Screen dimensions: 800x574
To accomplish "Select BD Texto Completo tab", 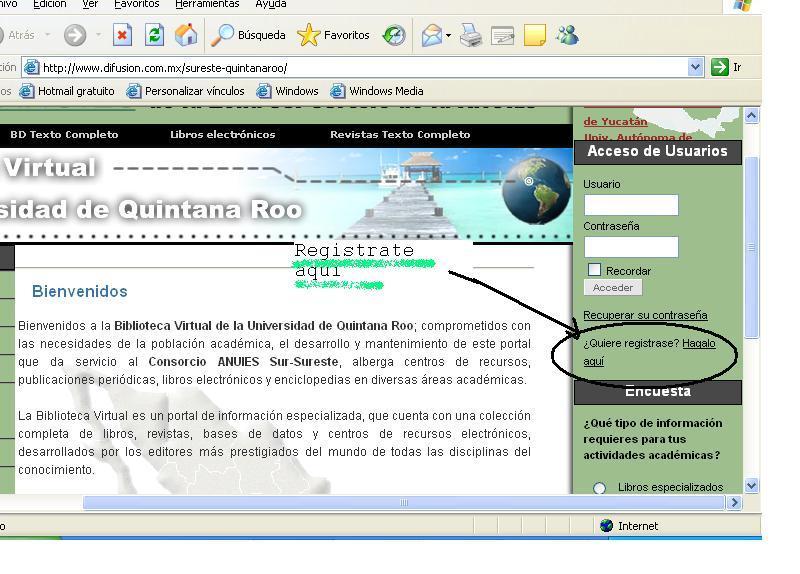I will (64, 135).
